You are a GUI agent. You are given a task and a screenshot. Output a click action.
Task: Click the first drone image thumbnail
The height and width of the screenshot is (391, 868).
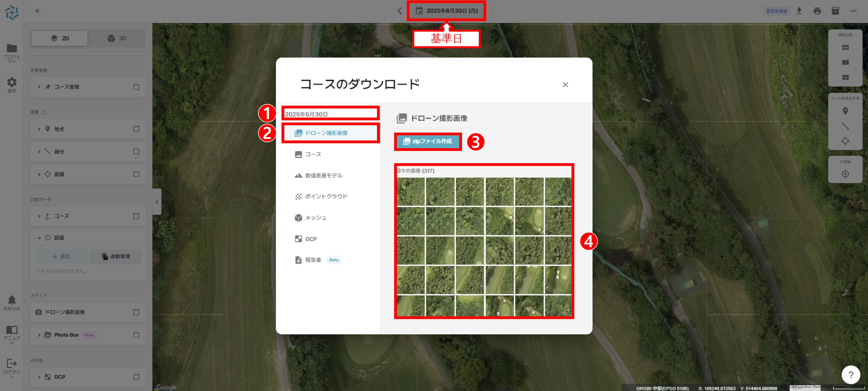tap(410, 192)
